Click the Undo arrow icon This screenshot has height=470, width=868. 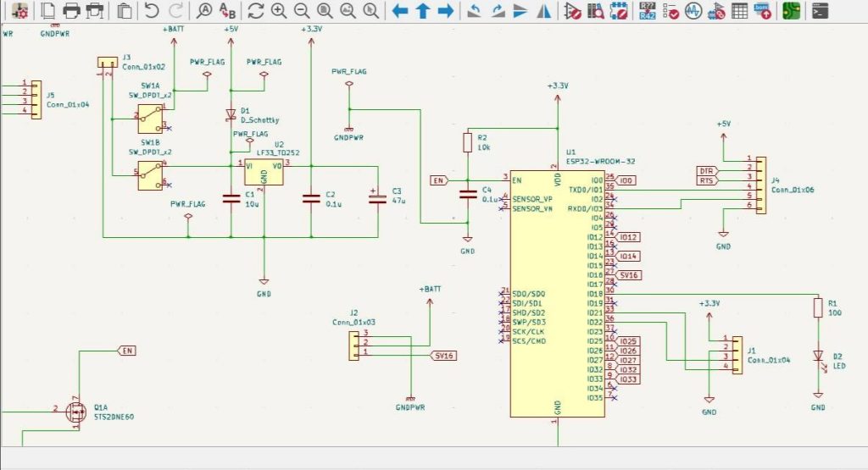point(151,11)
